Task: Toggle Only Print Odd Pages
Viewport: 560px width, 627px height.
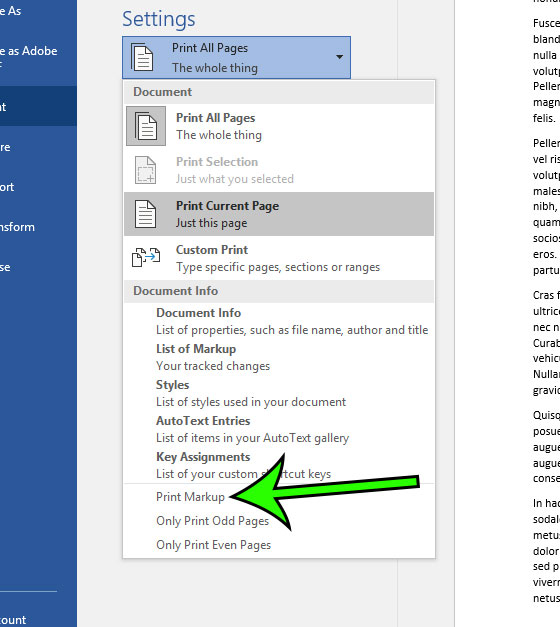Action: (212, 521)
